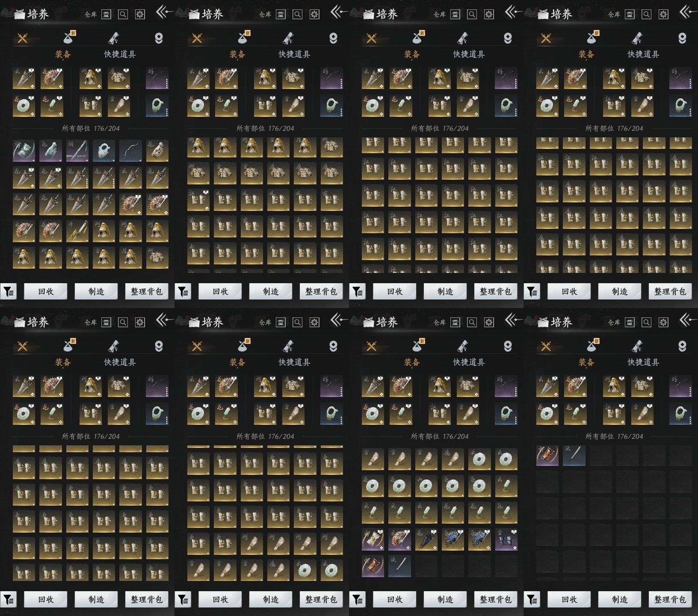This screenshot has height=616, width=698.
Task: Select the stacked coins category icon in the top-left panel
Action: 159,38
